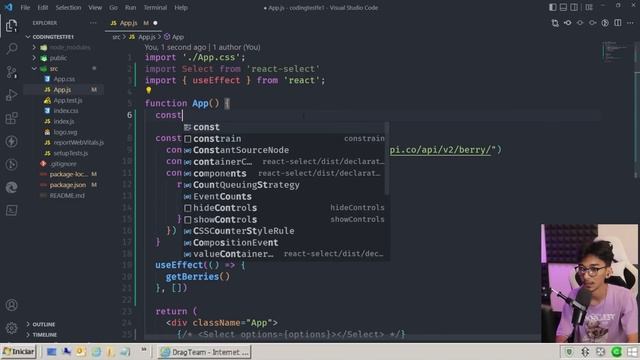Choose 'components' suggestion
This screenshot has width=640, height=360.
[284, 173]
